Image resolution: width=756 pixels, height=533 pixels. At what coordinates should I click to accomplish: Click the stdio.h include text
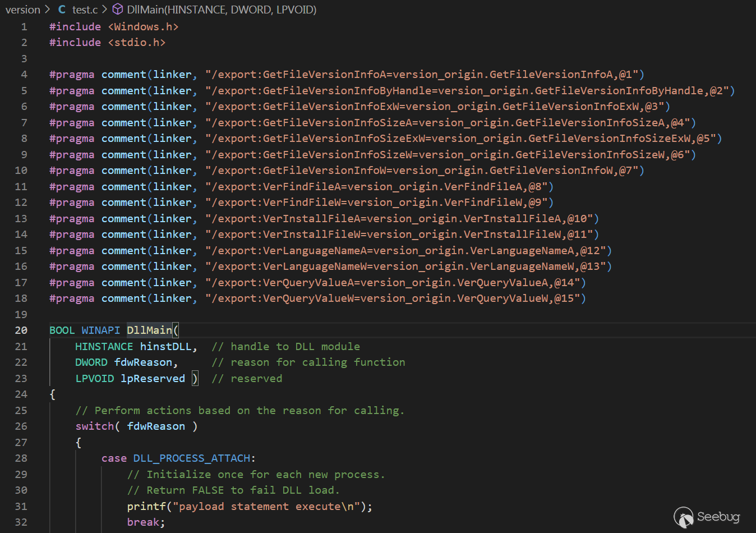click(136, 43)
